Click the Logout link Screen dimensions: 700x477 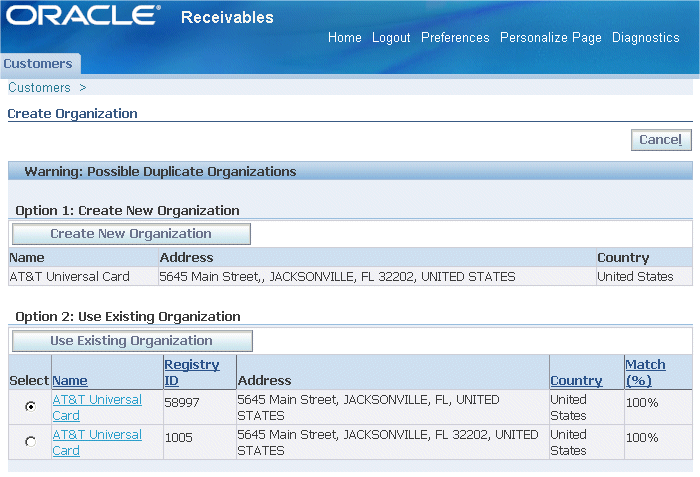391,38
